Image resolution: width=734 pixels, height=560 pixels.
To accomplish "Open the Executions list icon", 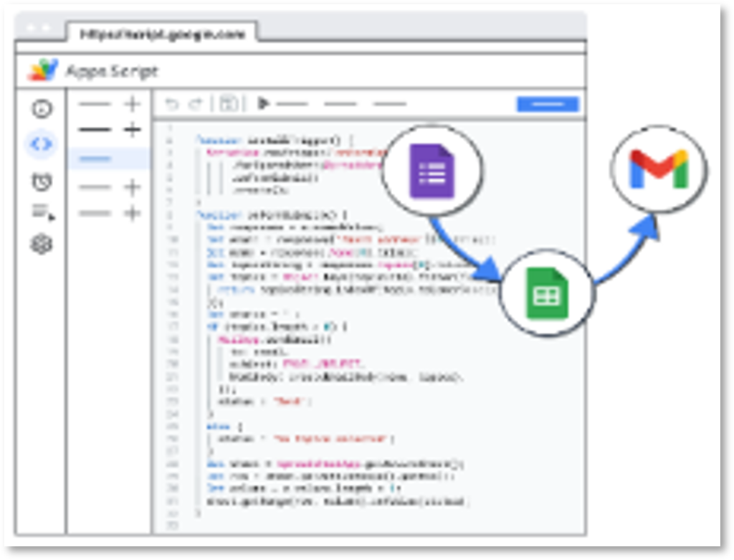I will (43, 212).
